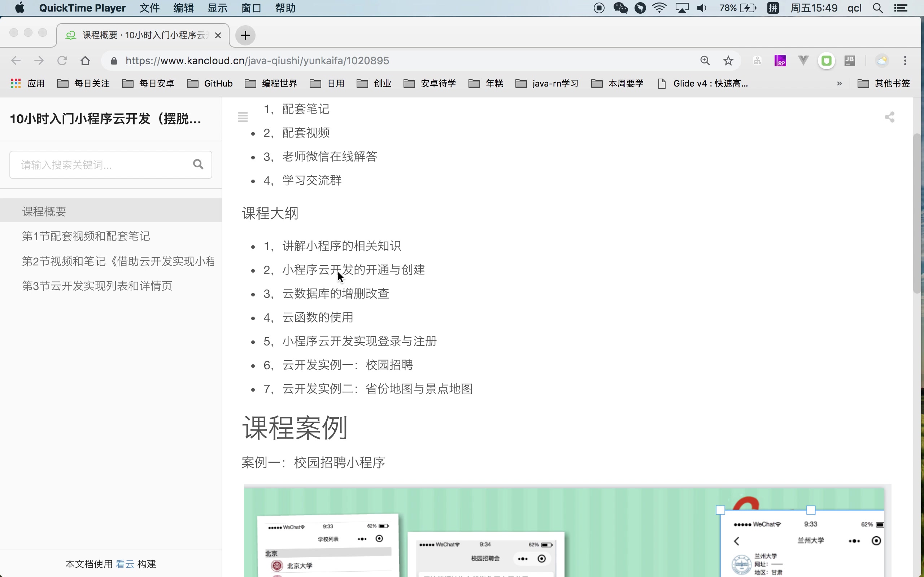Click the Axure RP extension icon
Image resolution: width=924 pixels, height=577 pixels.
point(781,60)
